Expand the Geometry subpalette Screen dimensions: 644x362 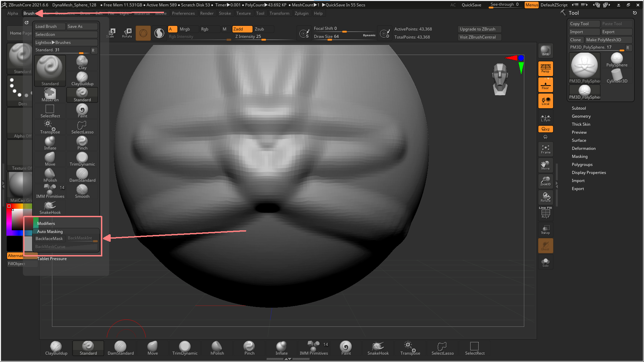point(581,116)
